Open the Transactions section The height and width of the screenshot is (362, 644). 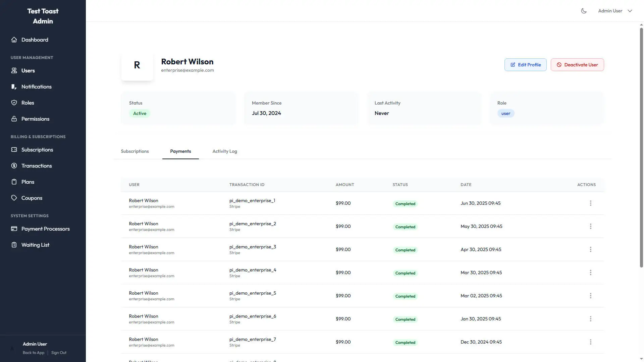click(x=14, y=166)
